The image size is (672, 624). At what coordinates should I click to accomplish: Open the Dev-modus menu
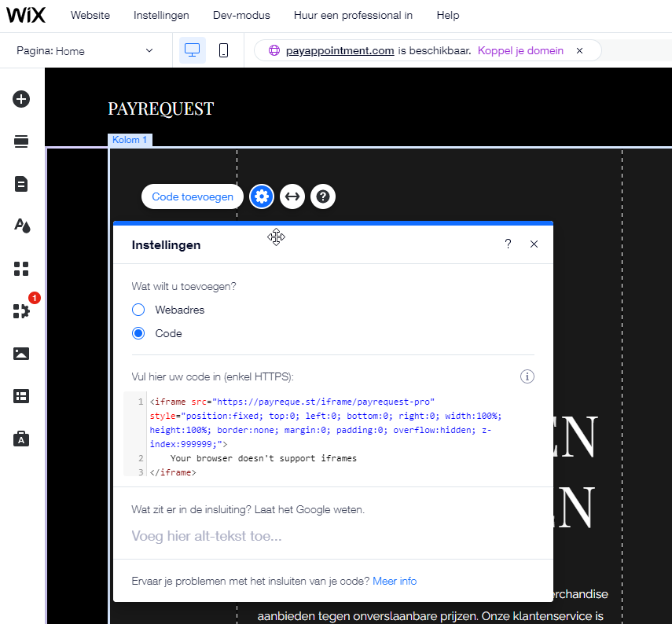[x=241, y=16]
